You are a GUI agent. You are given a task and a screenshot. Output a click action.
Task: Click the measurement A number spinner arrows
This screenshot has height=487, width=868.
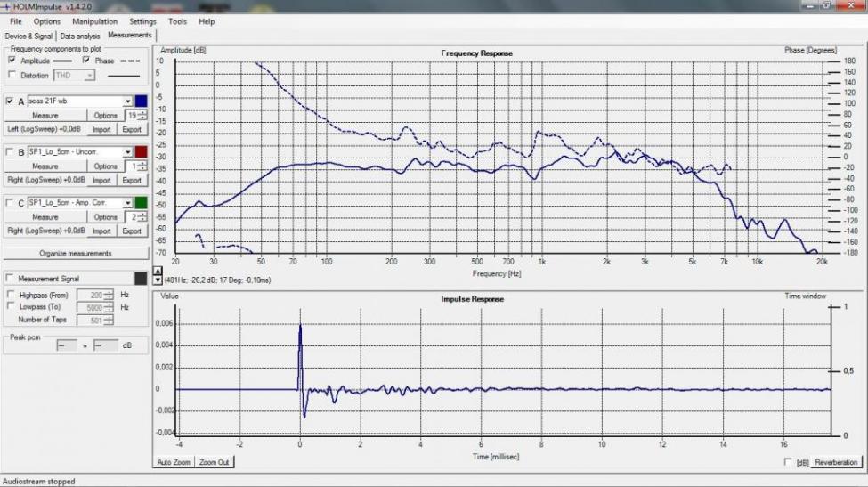142,116
